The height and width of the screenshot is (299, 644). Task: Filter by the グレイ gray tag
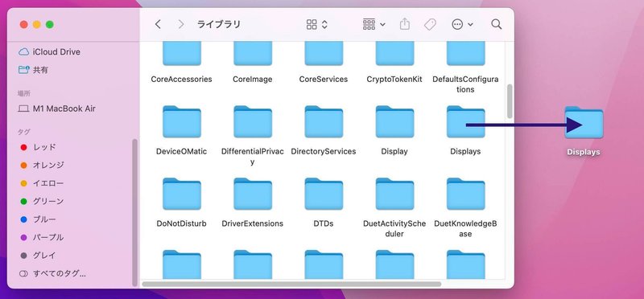[38, 256]
